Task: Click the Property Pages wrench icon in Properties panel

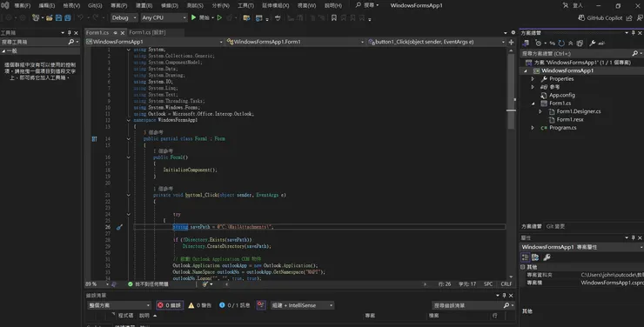Action: click(x=547, y=257)
